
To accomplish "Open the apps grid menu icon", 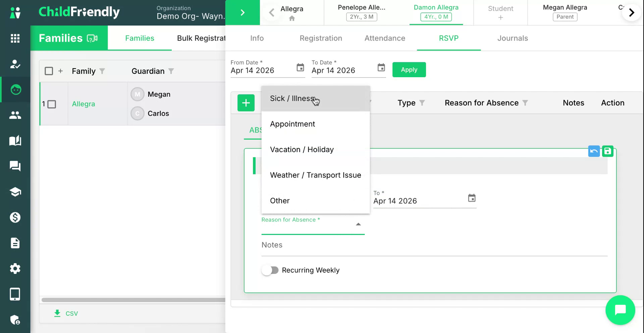I will (15, 38).
